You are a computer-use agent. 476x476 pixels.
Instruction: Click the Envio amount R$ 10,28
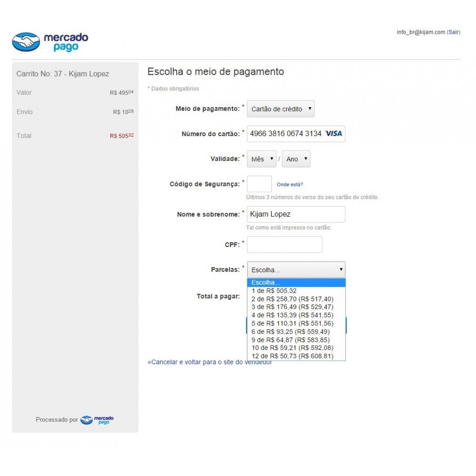(123, 112)
